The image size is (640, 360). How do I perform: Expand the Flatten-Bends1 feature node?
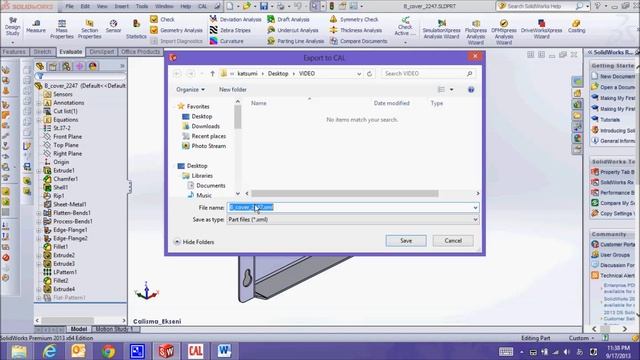point(39,213)
